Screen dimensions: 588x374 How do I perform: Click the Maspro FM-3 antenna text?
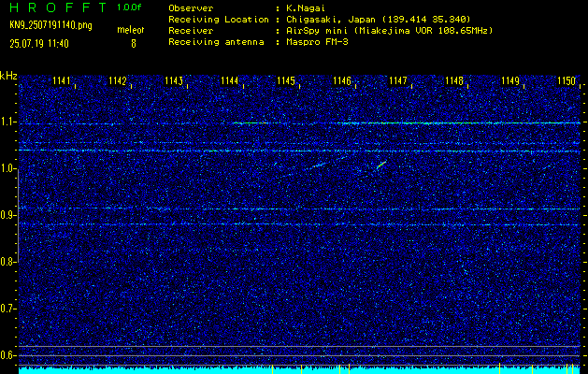tap(317, 42)
